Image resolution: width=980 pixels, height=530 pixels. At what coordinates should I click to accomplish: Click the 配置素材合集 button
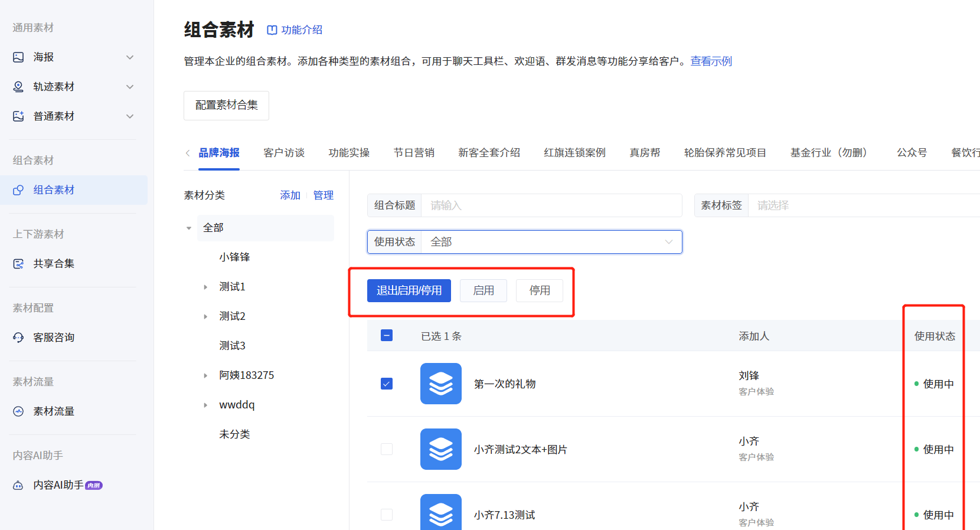pyautogui.click(x=226, y=106)
